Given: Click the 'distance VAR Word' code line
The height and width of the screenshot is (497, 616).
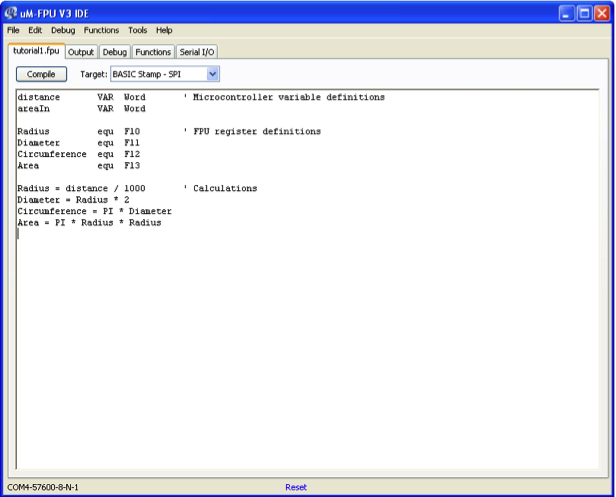Looking at the screenshot, I should pos(81,97).
